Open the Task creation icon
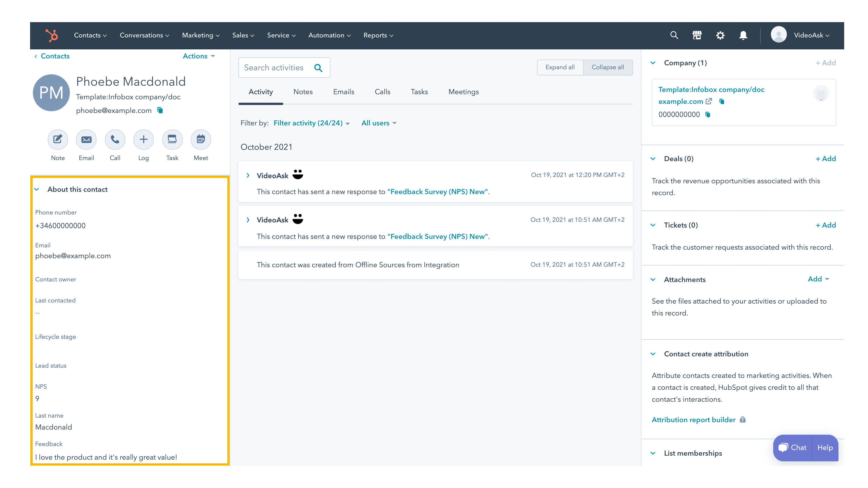 [x=172, y=139]
